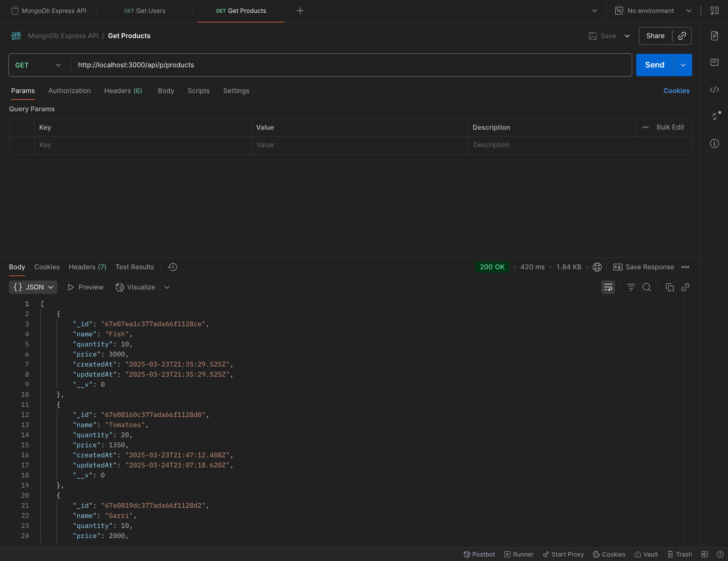Open the JSON format dropdown
The width and height of the screenshot is (728, 561).
pos(33,287)
